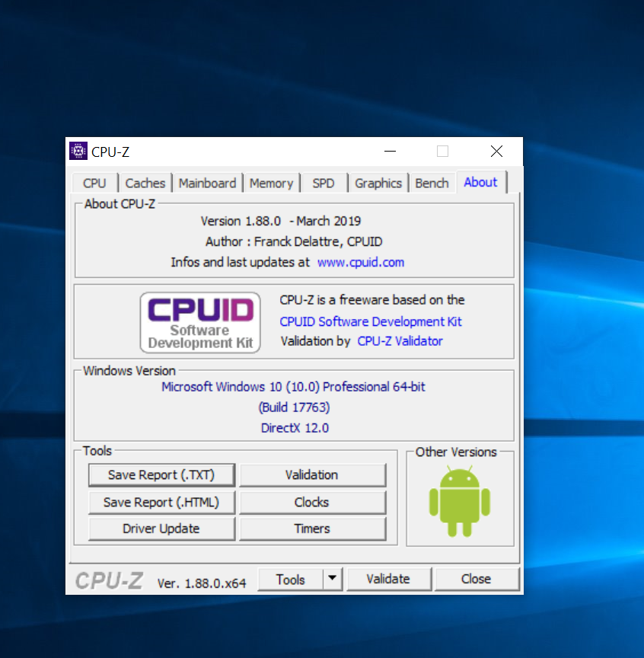
Task: Click the version text 'Version 1.88.0 - March 2019'
Action: pyautogui.click(x=281, y=221)
